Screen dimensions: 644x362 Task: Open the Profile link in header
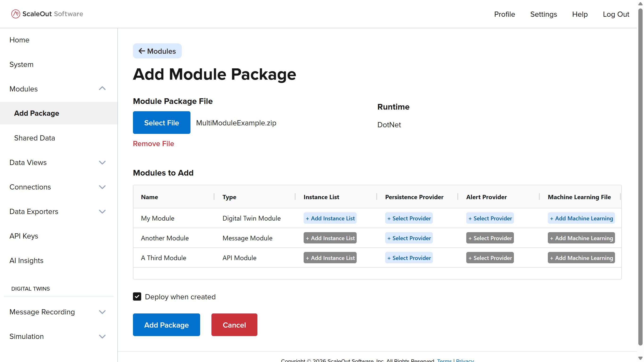click(504, 14)
